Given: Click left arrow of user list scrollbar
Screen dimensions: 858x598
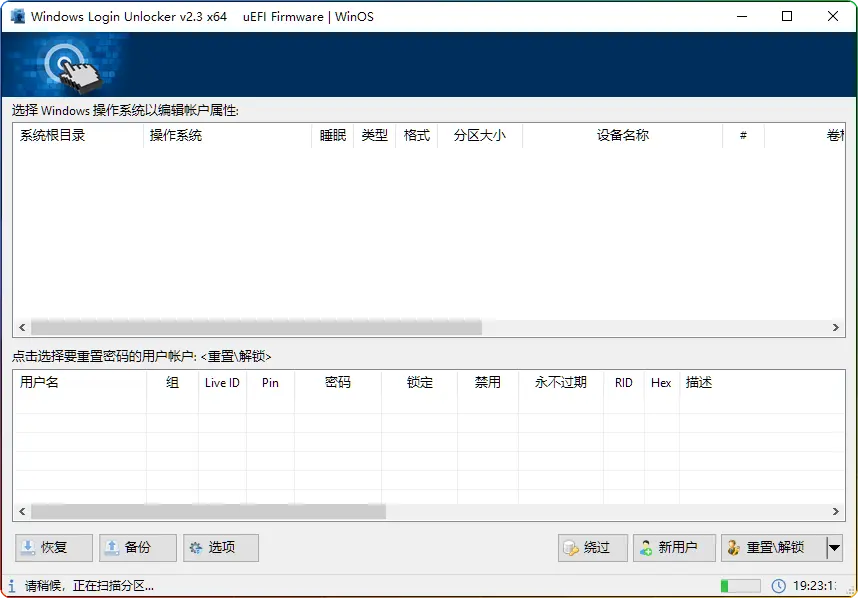Looking at the screenshot, I should click(x=22, y=512).
